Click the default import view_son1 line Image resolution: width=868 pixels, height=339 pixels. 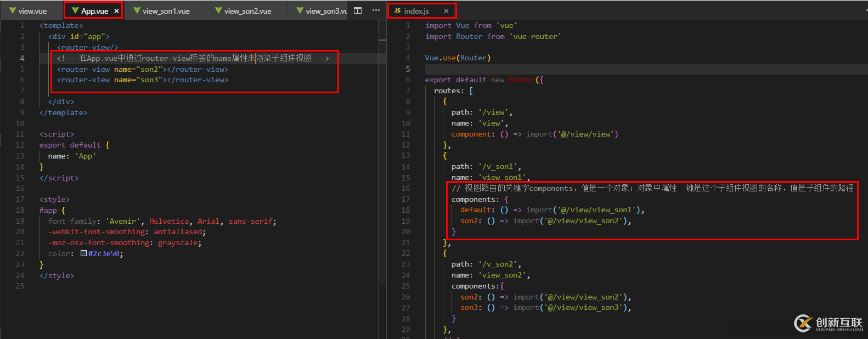(x=553, y=210)
